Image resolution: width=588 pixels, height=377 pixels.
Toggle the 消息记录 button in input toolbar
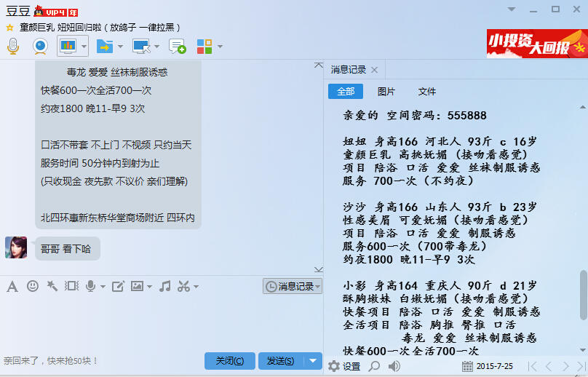click(x=293, y=286)
